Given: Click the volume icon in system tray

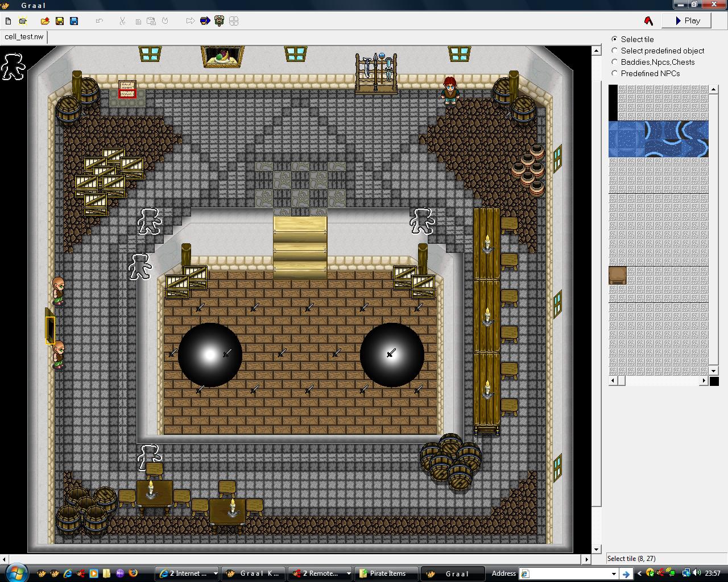Looking at the screenshot, I should 697,573.
